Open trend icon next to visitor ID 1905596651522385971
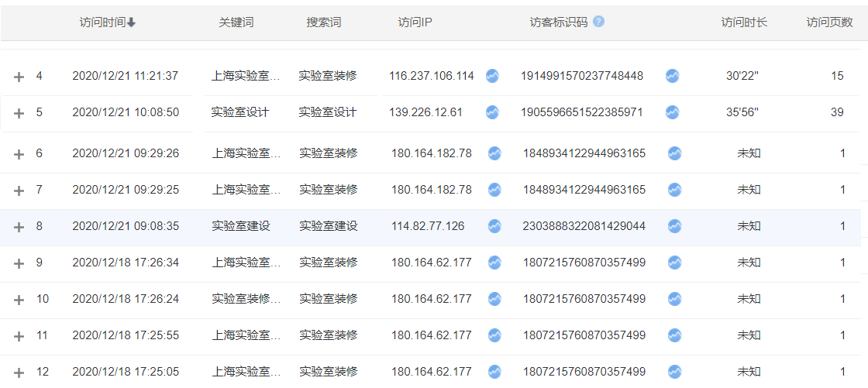The height and width of the screenshot is (388, 868). click(672, 112)
